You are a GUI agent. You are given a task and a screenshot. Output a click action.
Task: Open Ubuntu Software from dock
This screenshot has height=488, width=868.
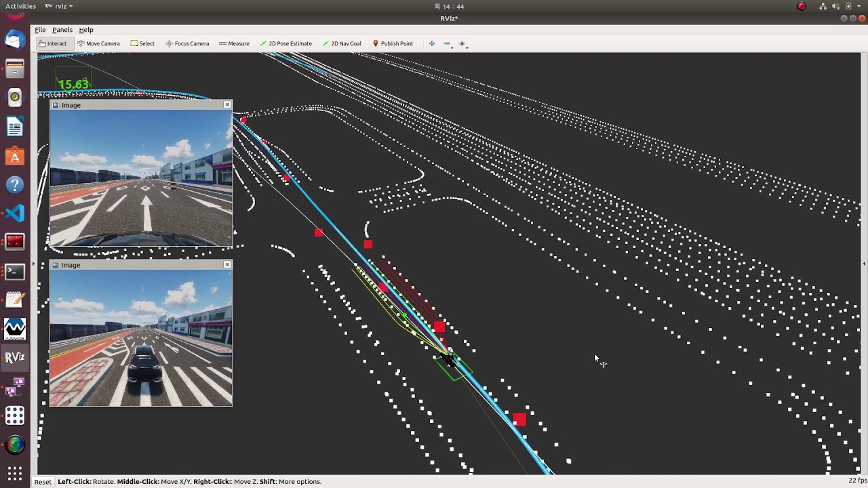[15, 156]
